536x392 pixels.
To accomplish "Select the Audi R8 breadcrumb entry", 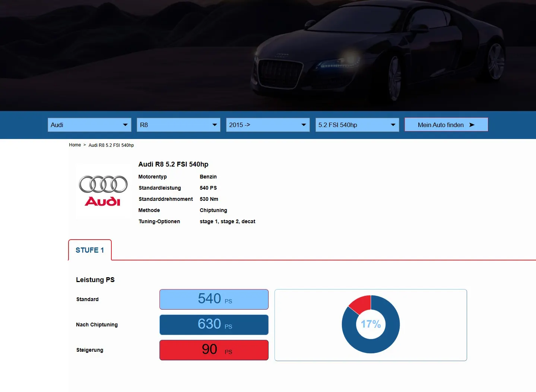I will 111,145.
